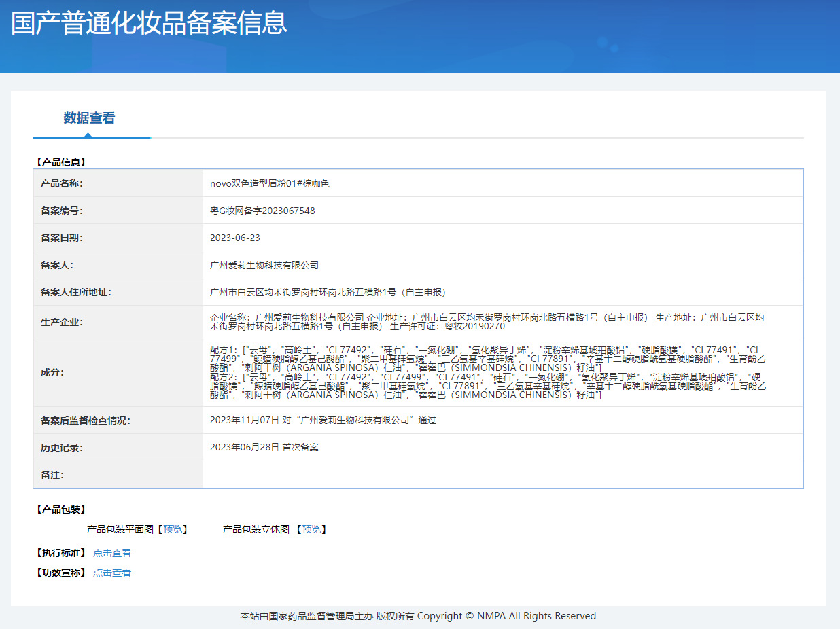
Task: Click the 备注 label cell
Action: pyautogui.click(x=118, y=475)
